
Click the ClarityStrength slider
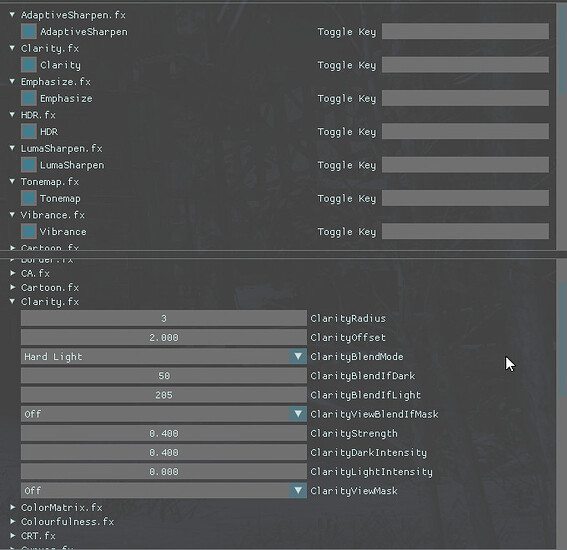[x=164, y=433]
